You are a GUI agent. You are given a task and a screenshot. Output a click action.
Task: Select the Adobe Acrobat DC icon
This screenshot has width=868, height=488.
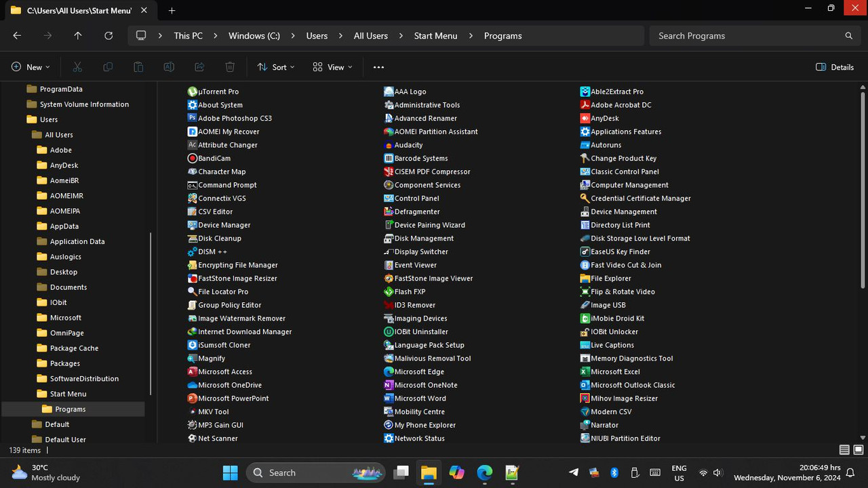[585, 105]
